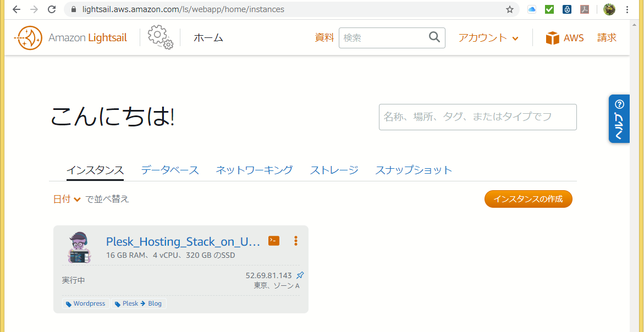Click the こんにちは! heading
The width and height of the screenshot is (644, 332).
(x=113, y=117)
